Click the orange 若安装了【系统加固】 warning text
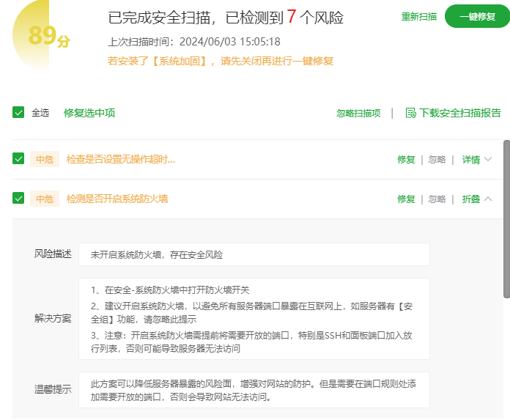Image resolution: width=510 pixels, height=420 pixels. pyautogui.click(x=221, y=61)
